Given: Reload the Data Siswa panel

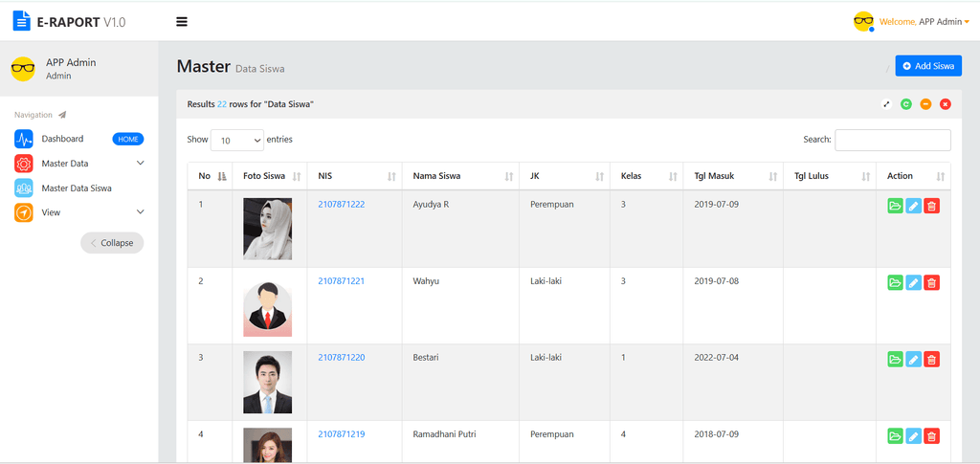Looking at the screenshot, I should (x=905, y=104).
